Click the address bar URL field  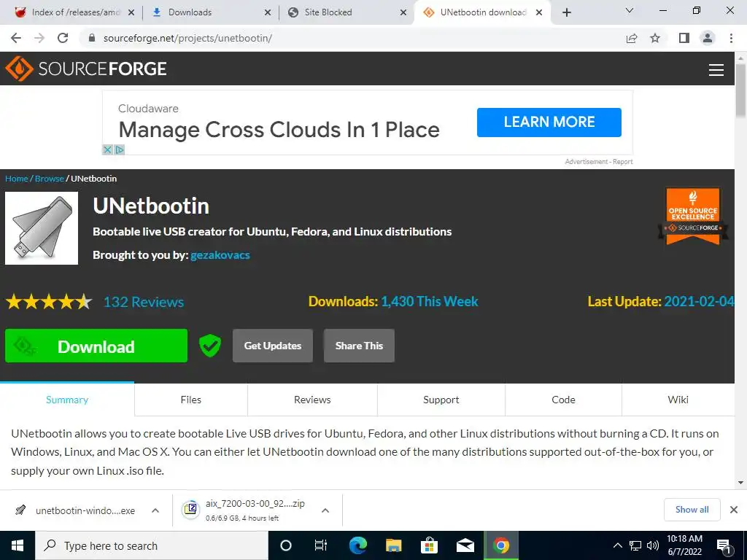click(x=352, y=38)
